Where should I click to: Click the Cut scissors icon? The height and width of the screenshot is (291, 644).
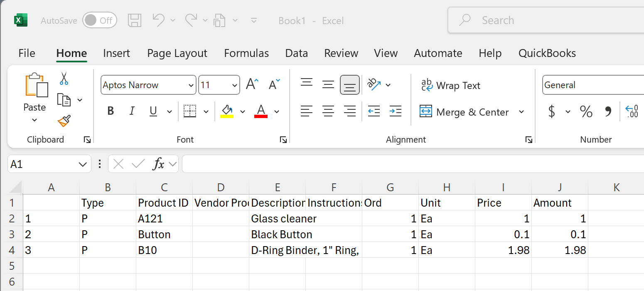[x=64, y=79]
